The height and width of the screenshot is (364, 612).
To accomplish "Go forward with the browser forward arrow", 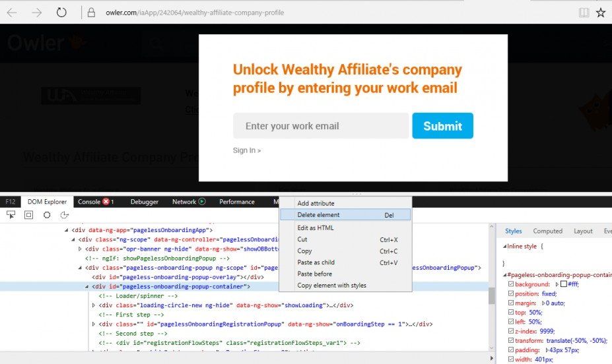I will click(37, 13).
